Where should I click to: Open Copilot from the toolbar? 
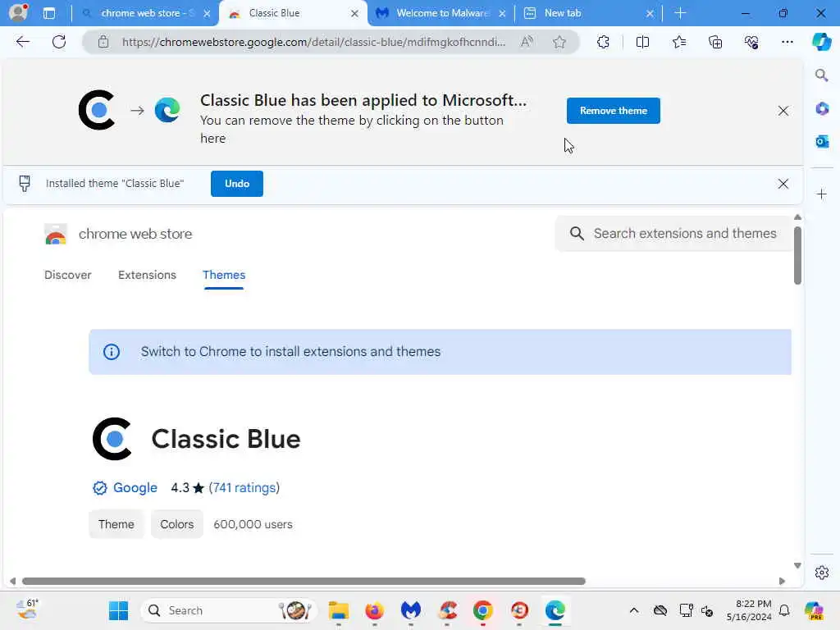tap(821, 42)
